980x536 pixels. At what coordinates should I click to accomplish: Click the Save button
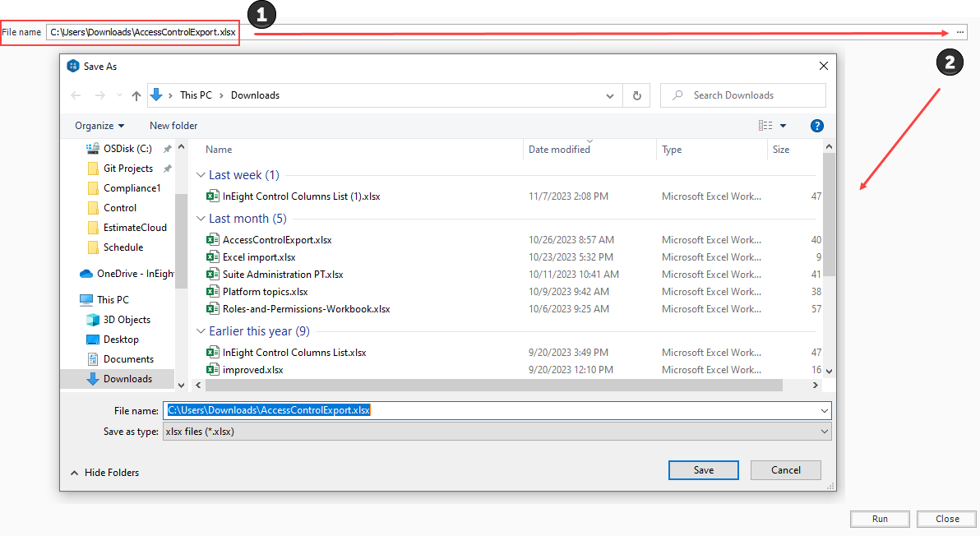coord(703,470)
